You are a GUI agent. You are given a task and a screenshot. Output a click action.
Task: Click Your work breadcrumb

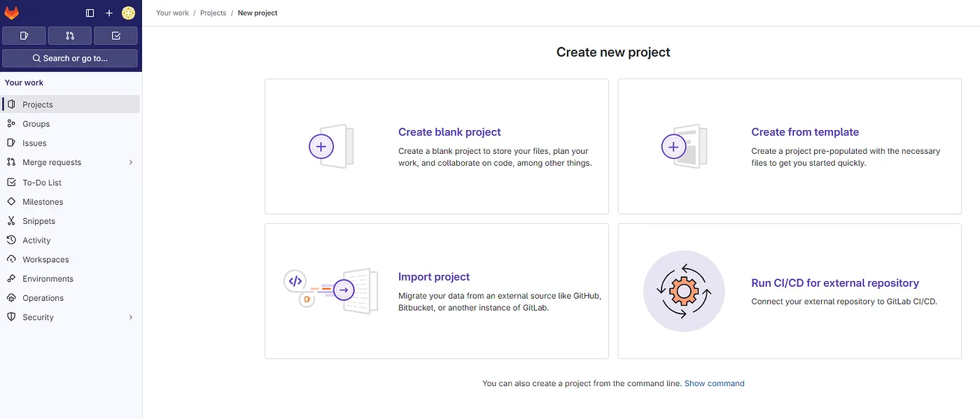pyautogui.click(x=172, y=13)
